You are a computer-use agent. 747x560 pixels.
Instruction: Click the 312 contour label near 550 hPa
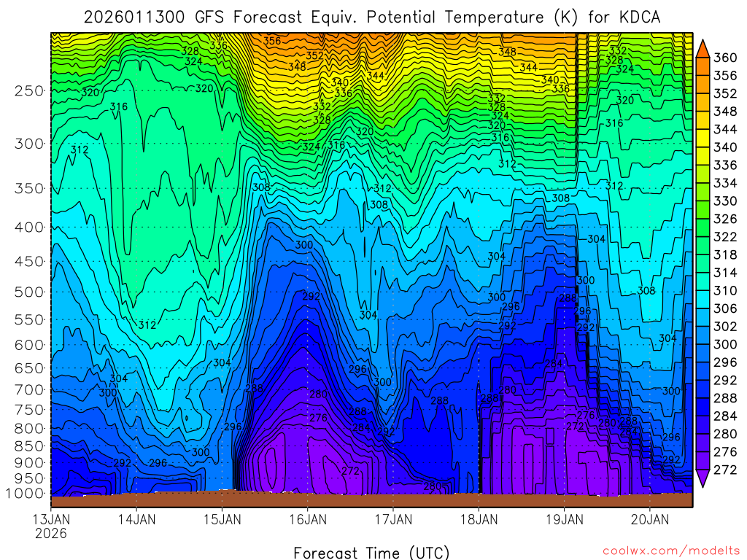(147, 325)
